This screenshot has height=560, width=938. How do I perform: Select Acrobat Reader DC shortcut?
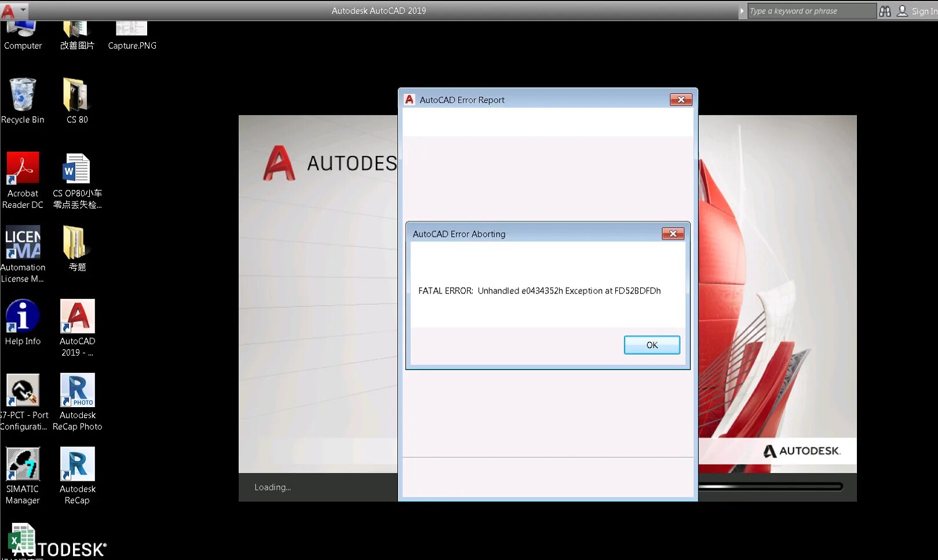[x=23, y=180]
